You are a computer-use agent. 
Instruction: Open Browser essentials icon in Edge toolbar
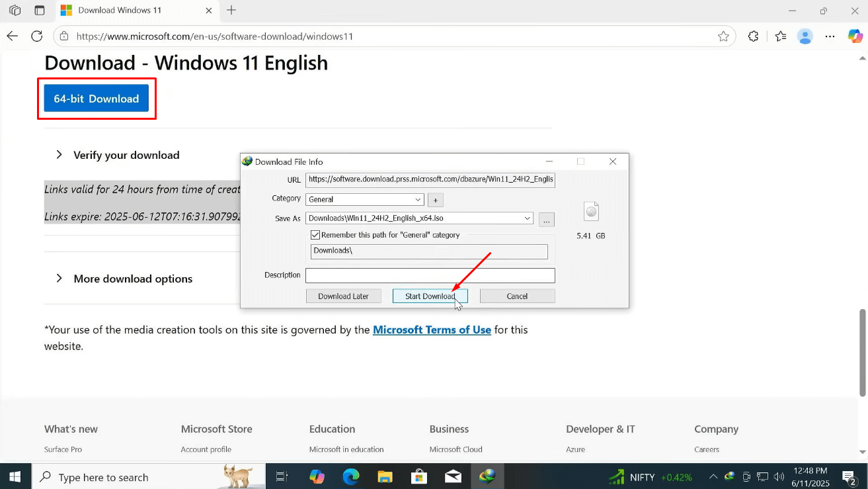pyautogui.click(x=753, y=36)
